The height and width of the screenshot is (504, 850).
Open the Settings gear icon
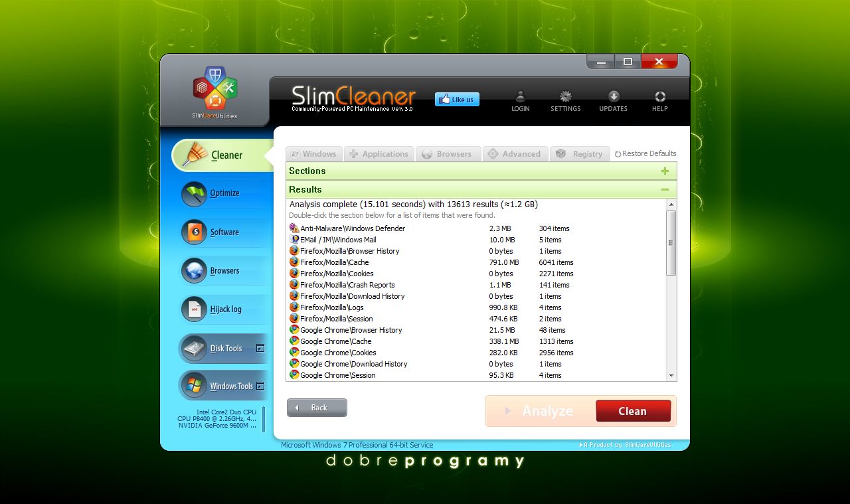tap(565, 101)
